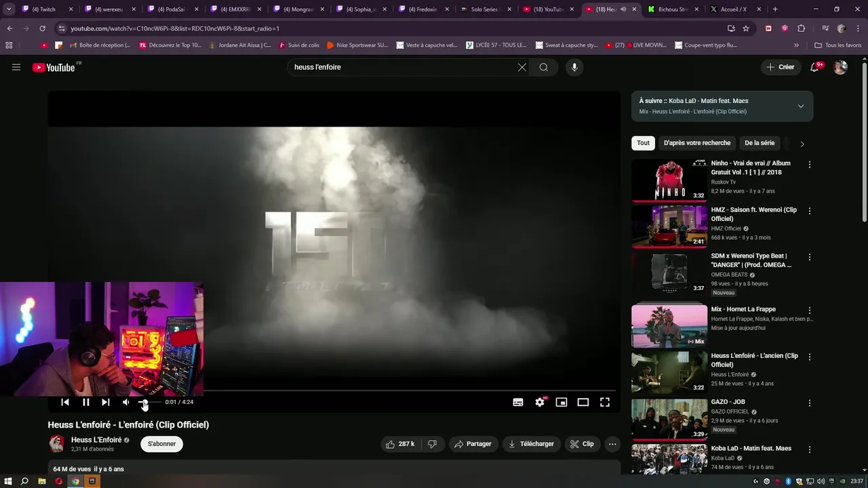Open options for the Ninho video

point(809,165)
